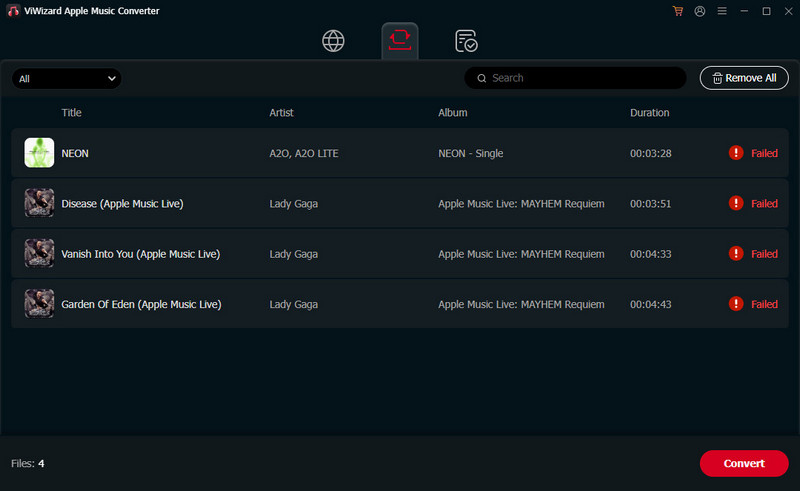Click artist A2O, A2O LITE

(x=304, y=153)
